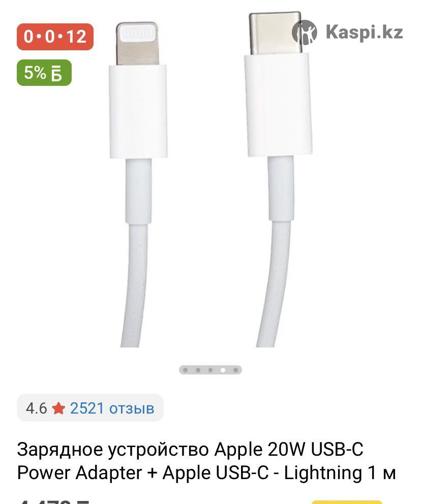The width and height of the screenshot is (421, 504).
Task: Tap the USB-C connector in product photo
Action: tap(278, 84)
